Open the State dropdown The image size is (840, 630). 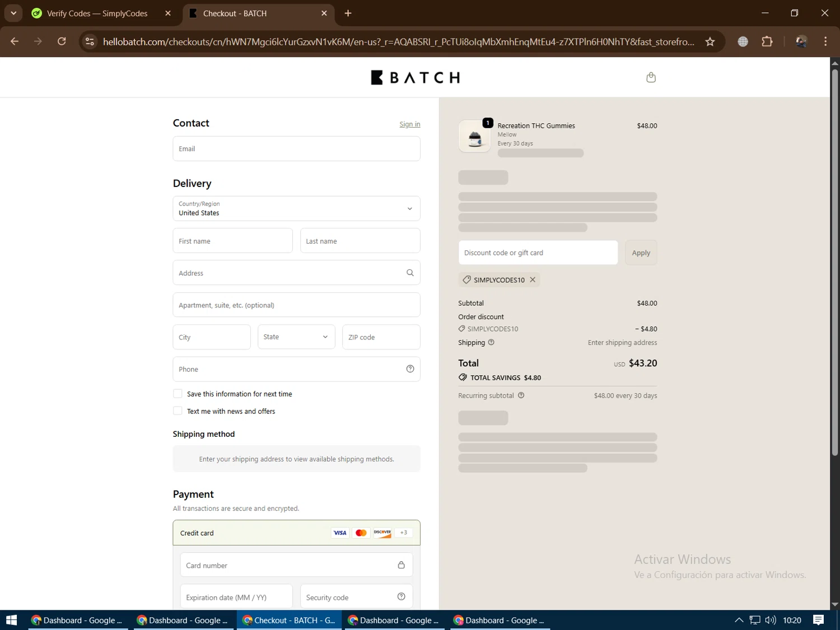point(296,337)
